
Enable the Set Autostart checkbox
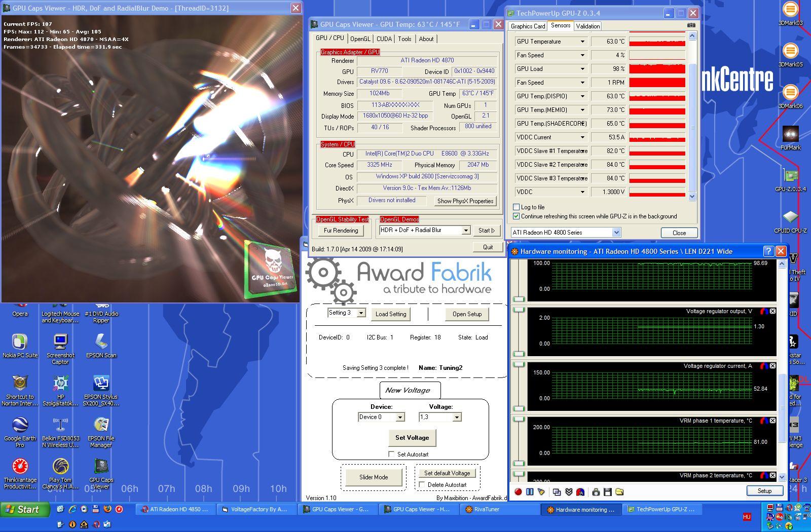(391, 454)
